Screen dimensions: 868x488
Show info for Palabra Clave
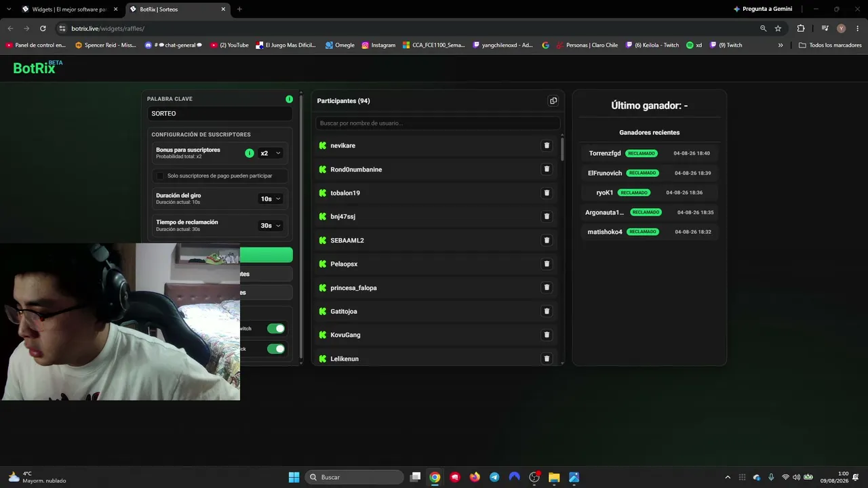coord(290,99)
